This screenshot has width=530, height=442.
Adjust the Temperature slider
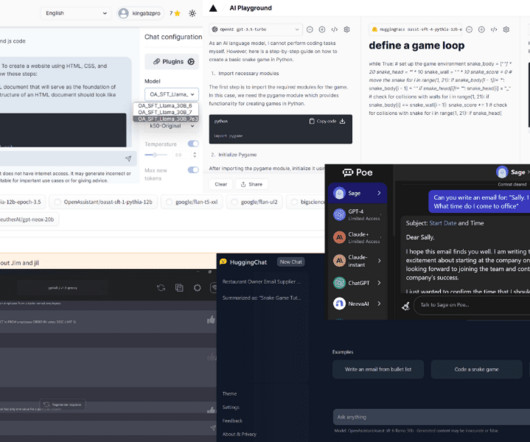click(155, 155)
